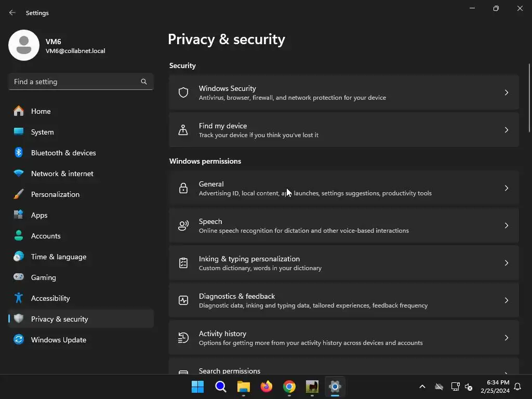Open the Windows Security entry
This screenshot has height=399, width=532.
click(344, 92)
